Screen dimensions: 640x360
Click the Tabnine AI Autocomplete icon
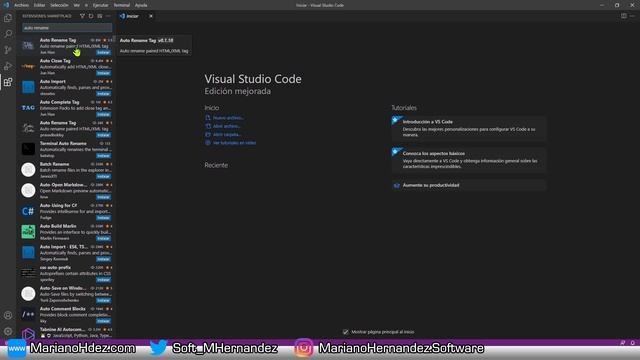(28, 334)
